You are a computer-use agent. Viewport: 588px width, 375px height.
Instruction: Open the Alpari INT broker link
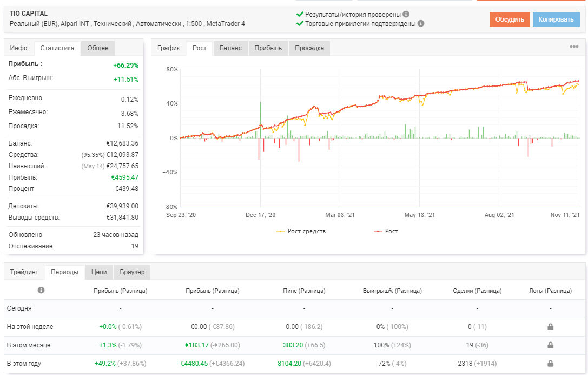tap(75, 24)
